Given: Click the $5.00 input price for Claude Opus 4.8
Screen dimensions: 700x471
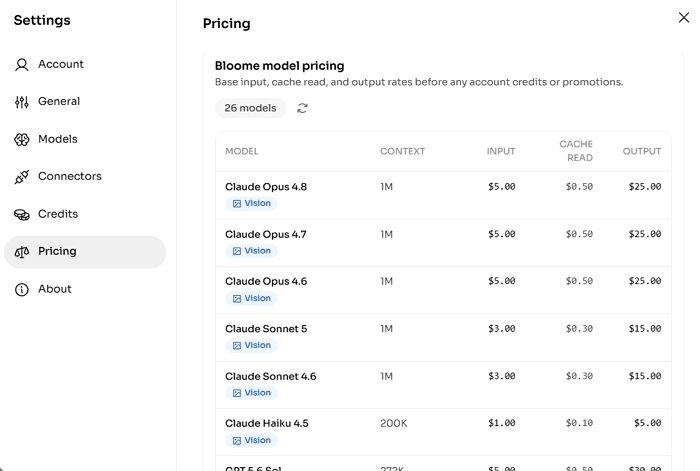Looking at the screenshot, I should (x=502, y=187).
